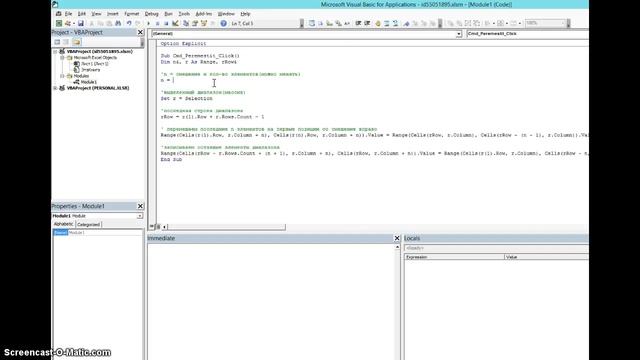640x360 pixels.
Task: Switch to Excel using the View Microsoft Excel icon
Action: 59,23
